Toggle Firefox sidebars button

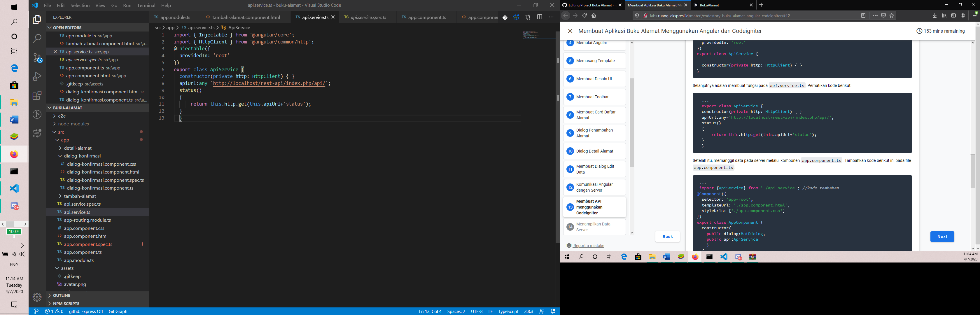click(953, 15)
